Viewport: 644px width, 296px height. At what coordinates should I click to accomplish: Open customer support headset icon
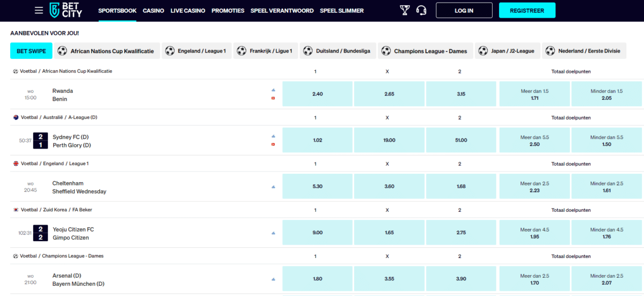pyautogui.click(x=421, y=10)
